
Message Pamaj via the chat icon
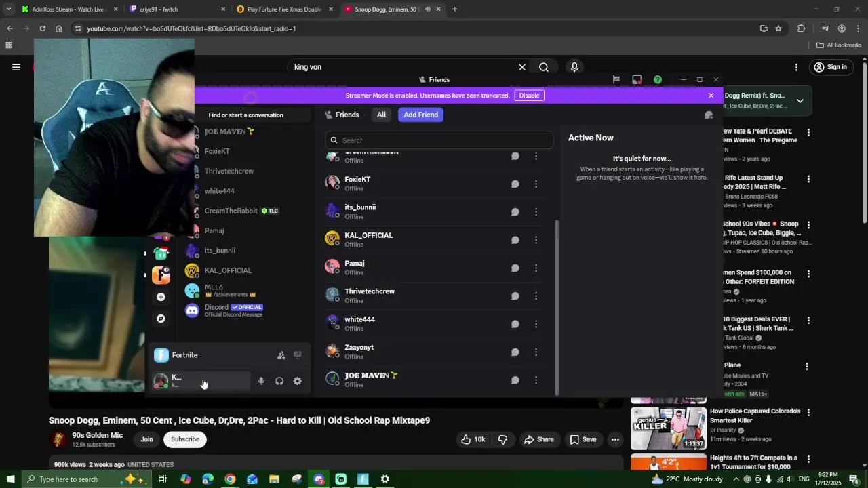pos(515,268)
